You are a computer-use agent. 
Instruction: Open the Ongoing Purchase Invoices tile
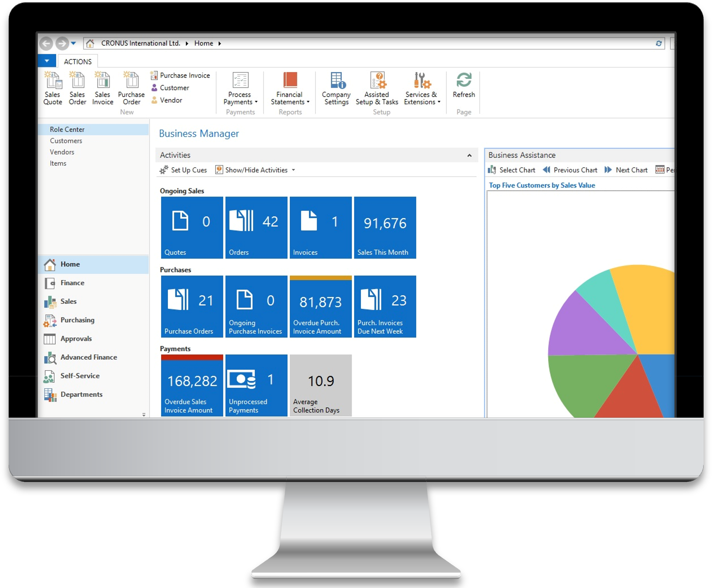point(256,307)
